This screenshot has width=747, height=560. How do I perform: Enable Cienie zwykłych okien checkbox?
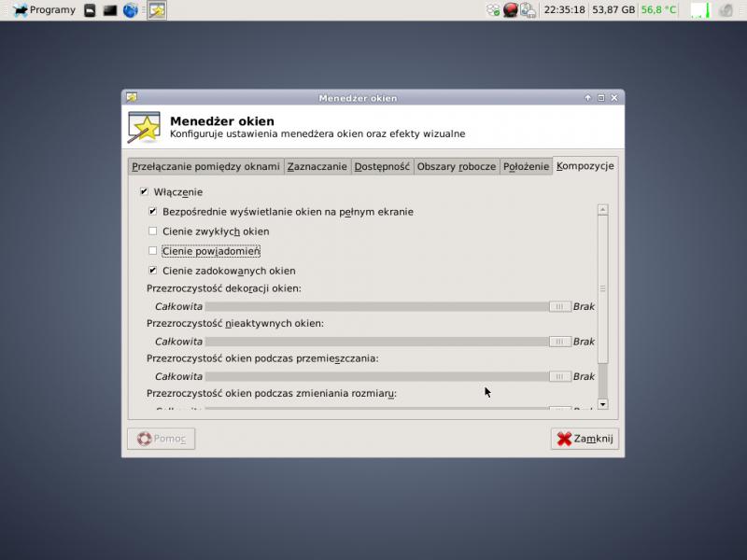pos(153,231)
